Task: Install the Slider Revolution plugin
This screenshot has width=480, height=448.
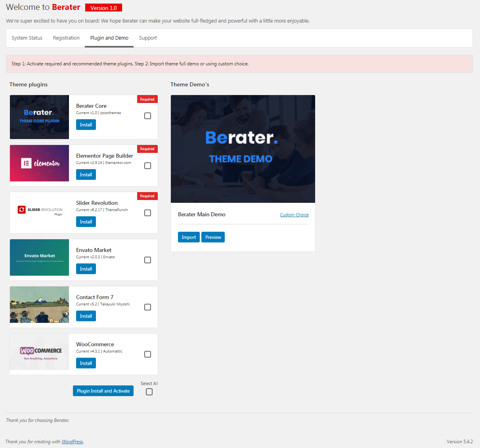Action: point(86,222)
